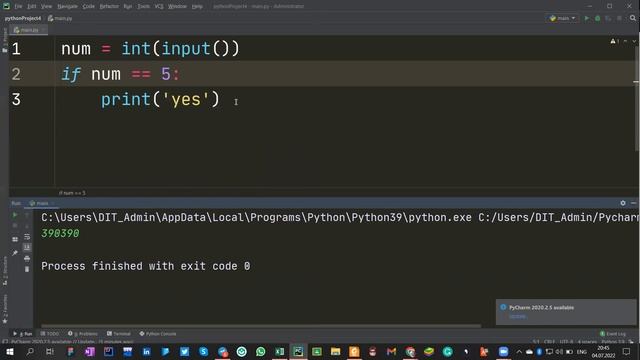Screen dimensions: 640x360
Task: Click the python.exe command path line
Action: [340, 218]
